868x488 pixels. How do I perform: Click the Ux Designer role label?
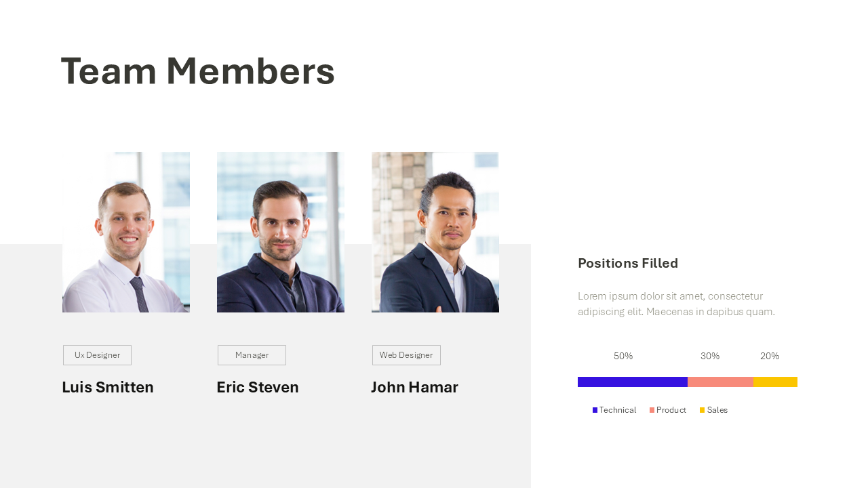tap(97, 355)
